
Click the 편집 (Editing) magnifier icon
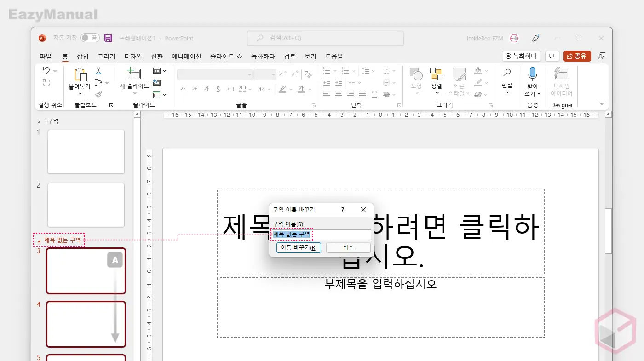tap(507, 73)
